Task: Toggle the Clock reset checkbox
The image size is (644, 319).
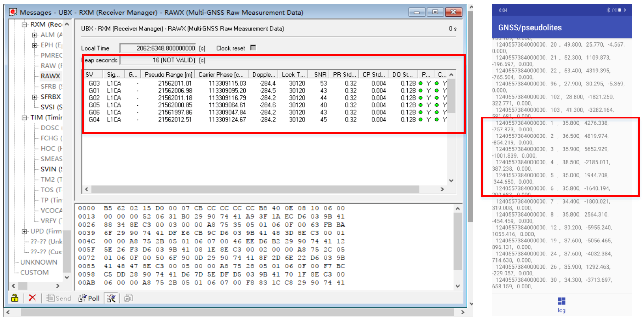Action: (253, 48)
